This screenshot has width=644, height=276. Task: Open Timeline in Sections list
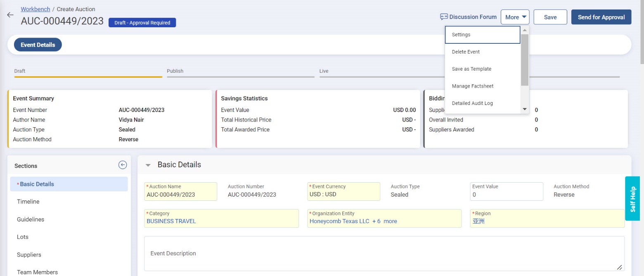point(28,202)
